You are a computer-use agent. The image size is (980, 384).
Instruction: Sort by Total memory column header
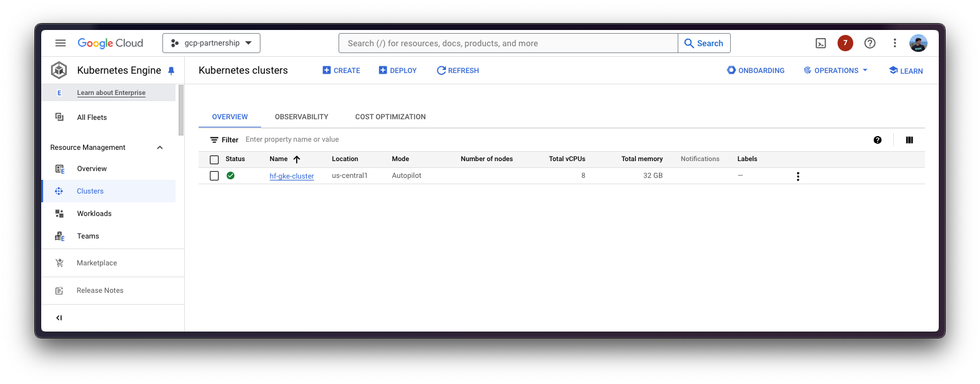pos(642,159)
